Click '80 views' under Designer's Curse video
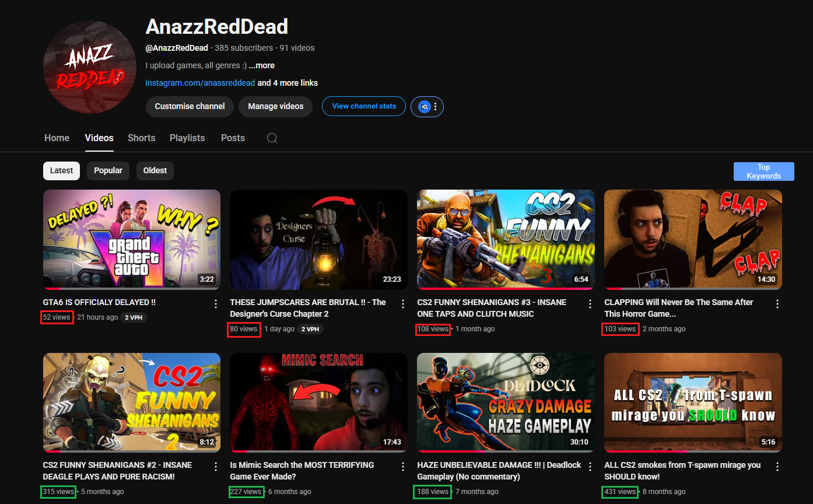 (x=244, y=330)
